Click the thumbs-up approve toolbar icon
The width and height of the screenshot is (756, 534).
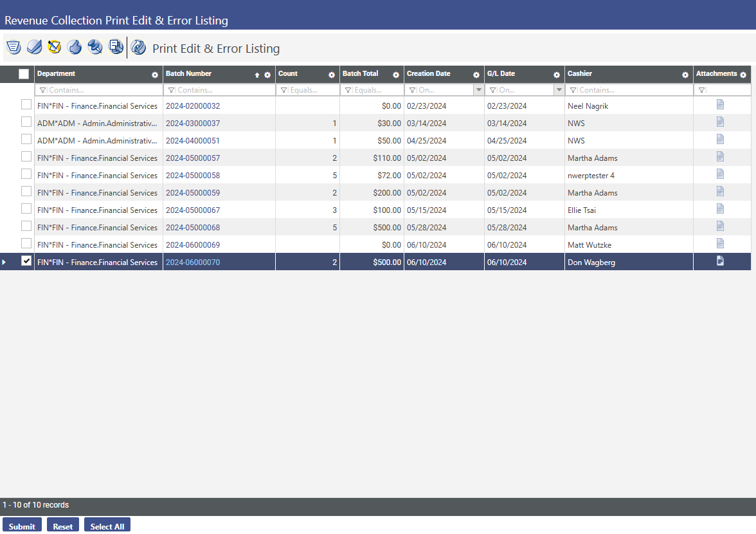pyautogui.click(x=75, y=47)
